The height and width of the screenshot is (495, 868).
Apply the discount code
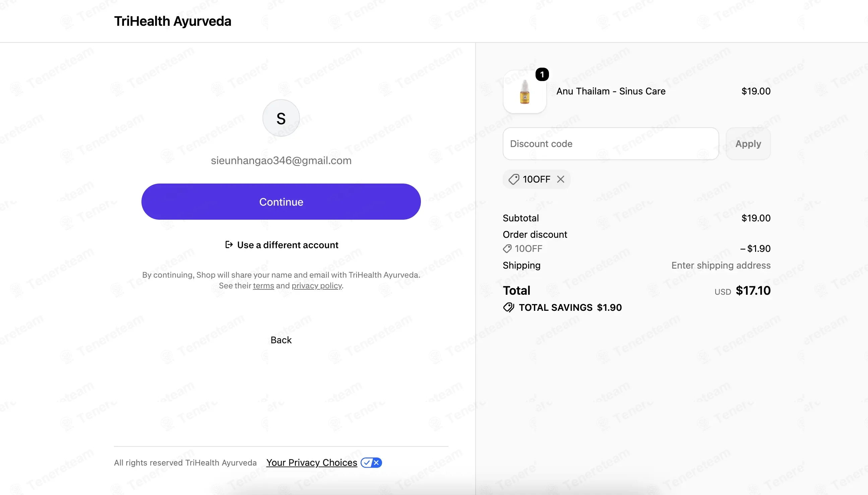748,144
